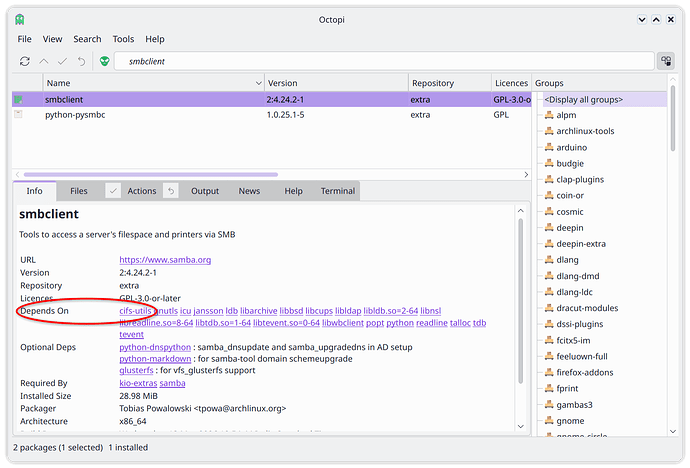Screen dimensions: 690x468
Task: Select the dracut-modules group
Action: tap(587, 308)
